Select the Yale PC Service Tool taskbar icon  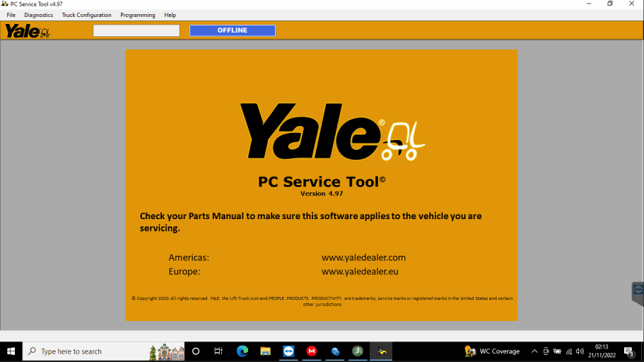coord(381,351)
